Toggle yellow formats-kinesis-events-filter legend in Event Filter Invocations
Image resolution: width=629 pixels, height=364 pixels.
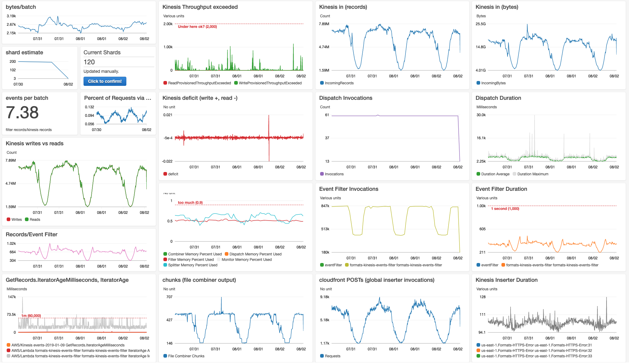tap(393, 265)
